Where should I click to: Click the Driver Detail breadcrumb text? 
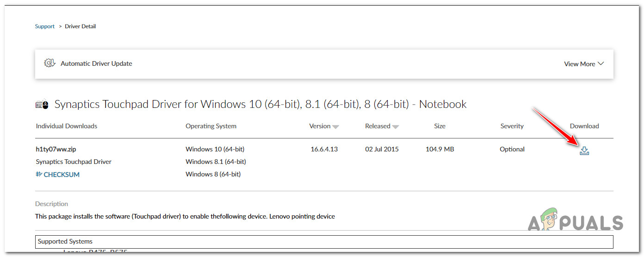[80, 26]
